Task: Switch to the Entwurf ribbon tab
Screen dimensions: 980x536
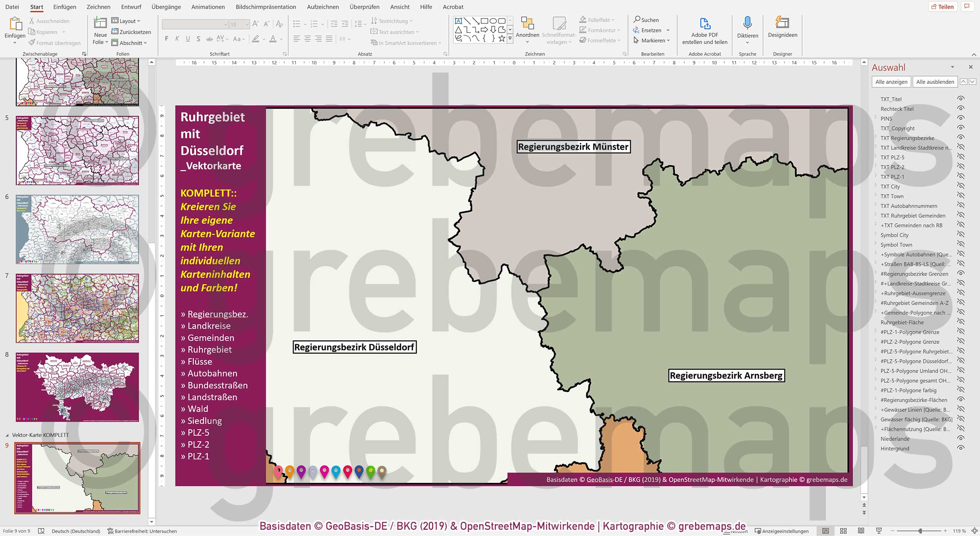Action: coord(131,7)
